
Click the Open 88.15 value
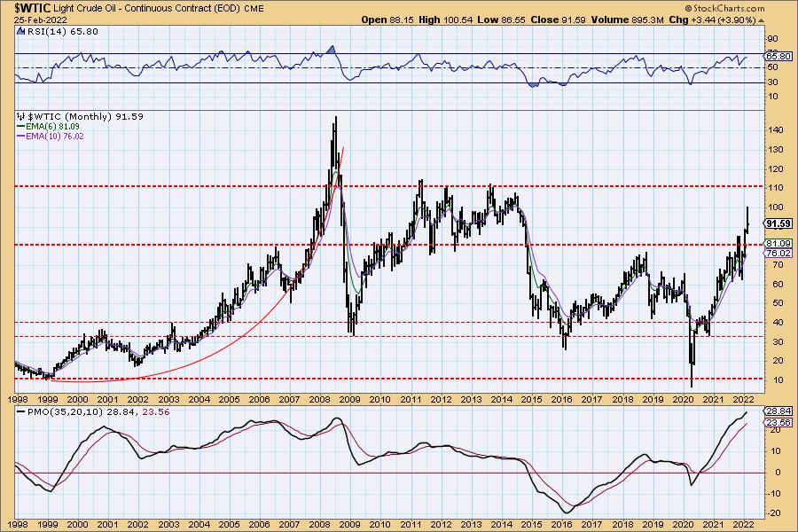pos(388,20)
